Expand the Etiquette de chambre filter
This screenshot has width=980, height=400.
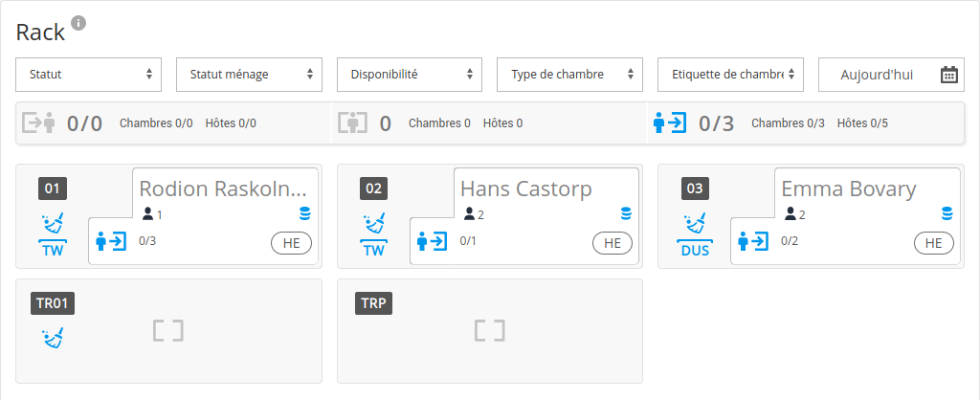[x=730, y=75]
